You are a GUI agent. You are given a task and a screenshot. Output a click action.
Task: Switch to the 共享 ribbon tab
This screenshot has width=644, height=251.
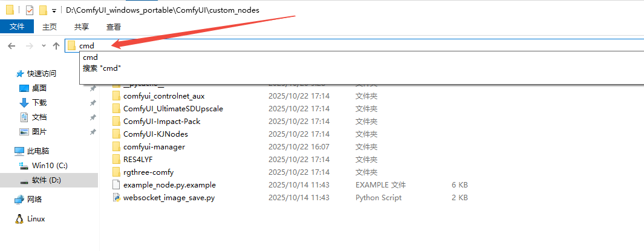(x=82, y=27)
